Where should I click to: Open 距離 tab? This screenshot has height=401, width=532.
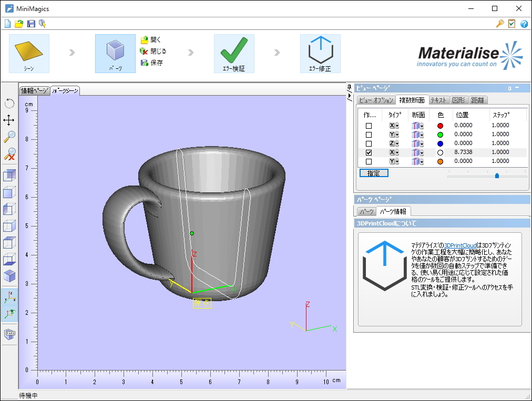(477, 100)
